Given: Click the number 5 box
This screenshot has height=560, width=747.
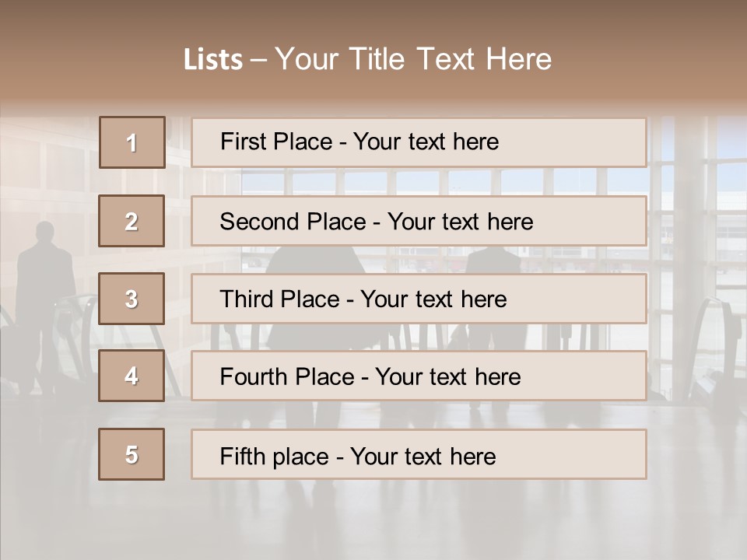Looking at the screenshot, I should pos(132,454).
